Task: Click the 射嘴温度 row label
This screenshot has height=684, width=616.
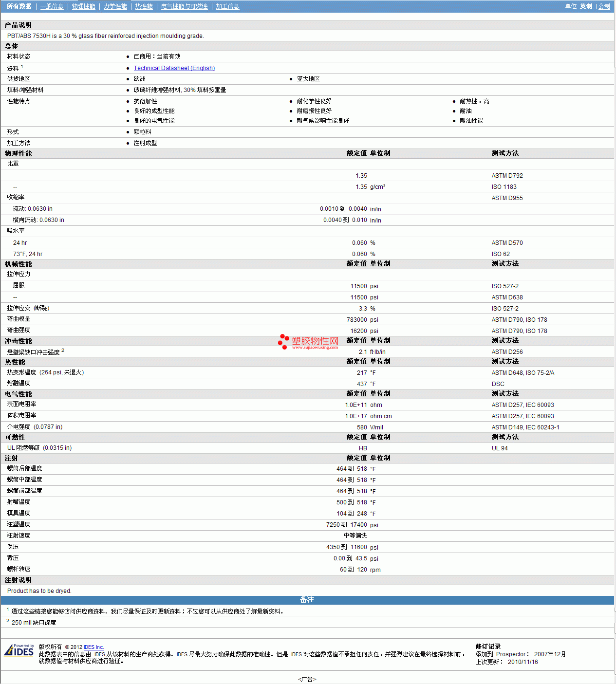Action: 19,502
